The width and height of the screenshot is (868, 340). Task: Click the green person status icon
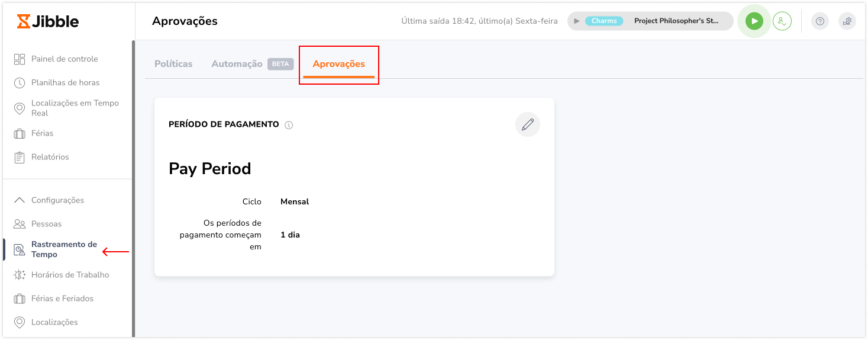pos(782,21)
